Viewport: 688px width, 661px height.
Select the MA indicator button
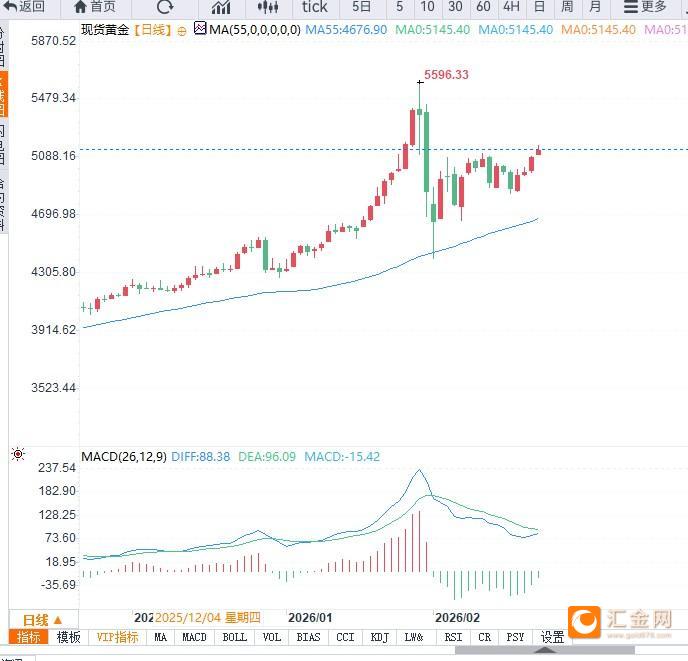161,637
